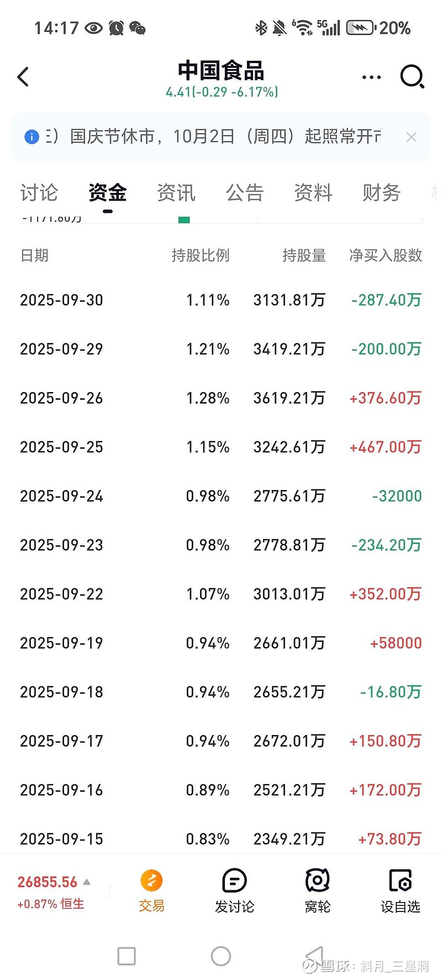Tap the 26855.56 Hang Seng index value

[x=48, y=882]
